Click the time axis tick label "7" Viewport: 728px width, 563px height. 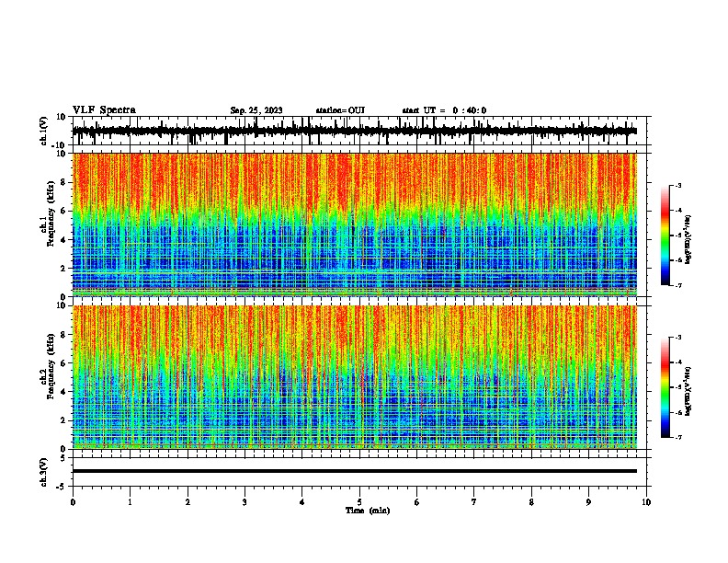(x=474, y=502)
